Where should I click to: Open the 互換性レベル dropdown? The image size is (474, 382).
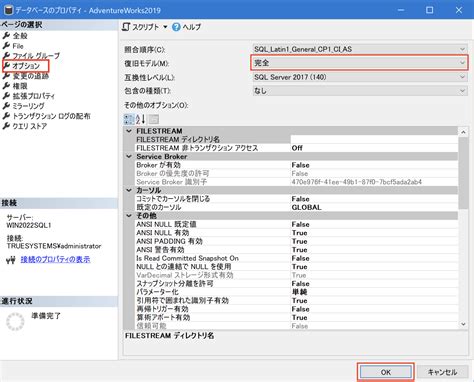tap(359, 77)
